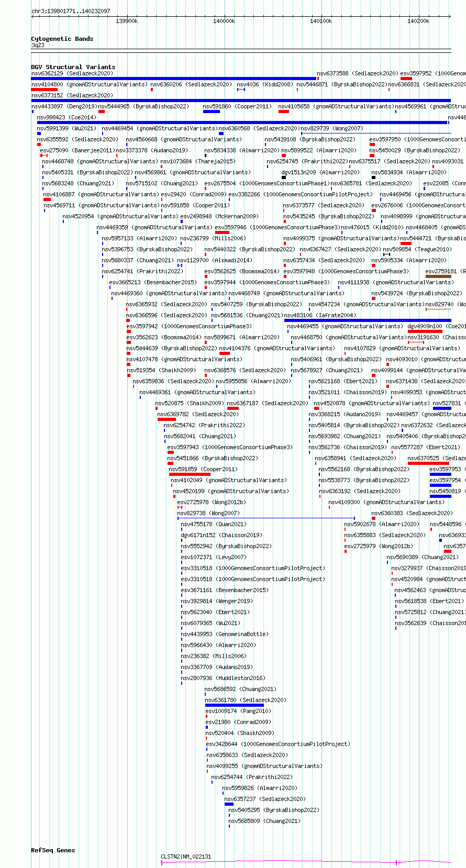The width and height of the screenshot is (466, 868).
Task: Open variant nsv6367187 (Sedlazeck2020)
Action: coord(268,403)
